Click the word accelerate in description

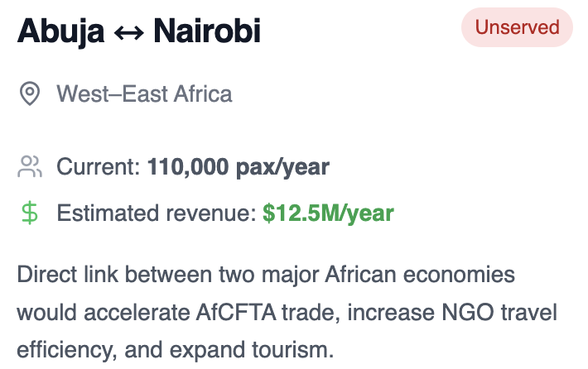tap(137, 312)
